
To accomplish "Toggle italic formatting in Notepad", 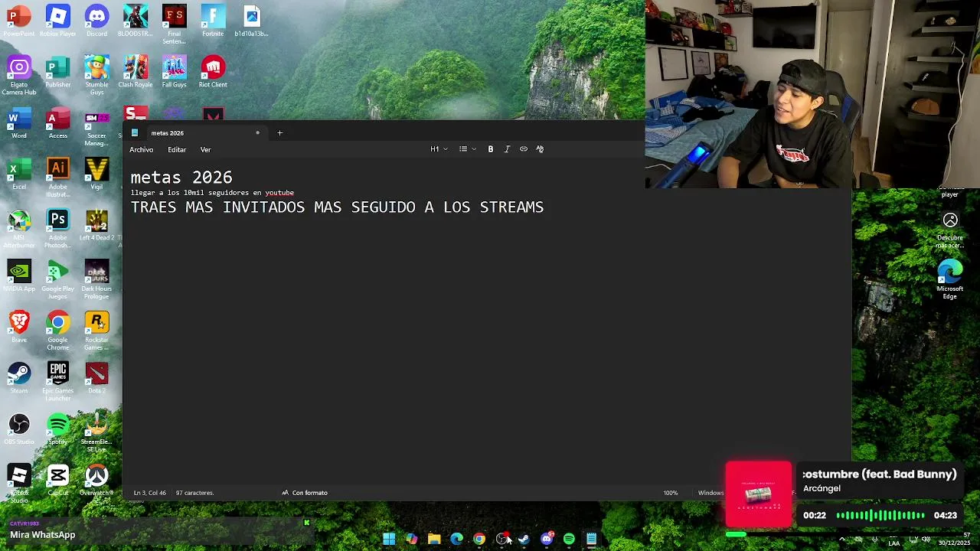I will pos(507,149).
